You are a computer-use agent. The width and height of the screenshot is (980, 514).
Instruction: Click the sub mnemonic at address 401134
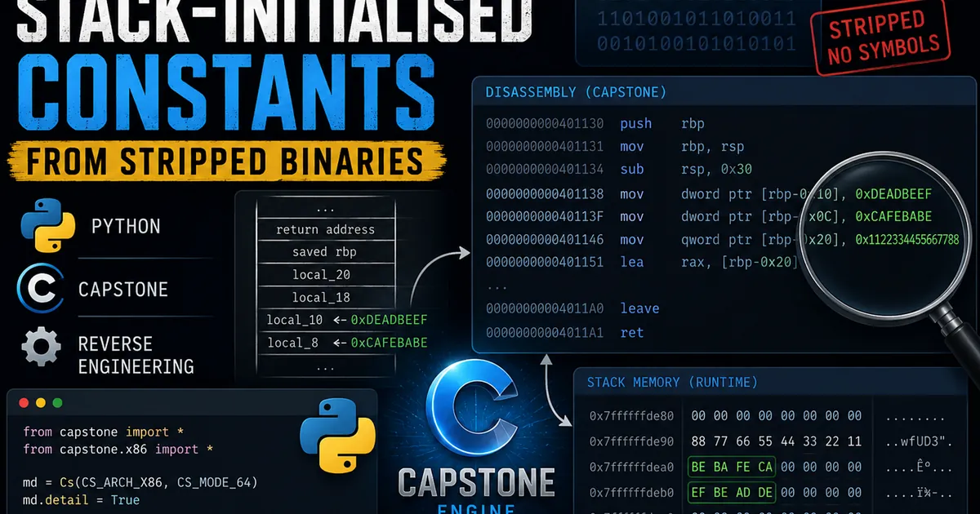pos(632,170)
